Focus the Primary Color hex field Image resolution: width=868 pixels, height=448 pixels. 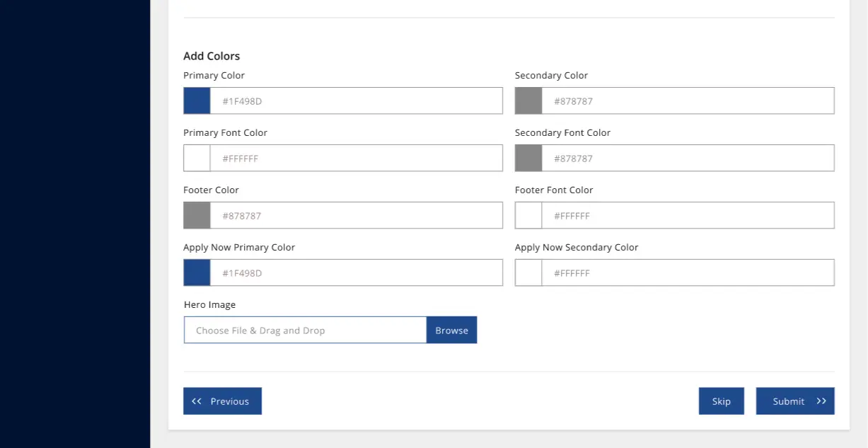[357, 100]
